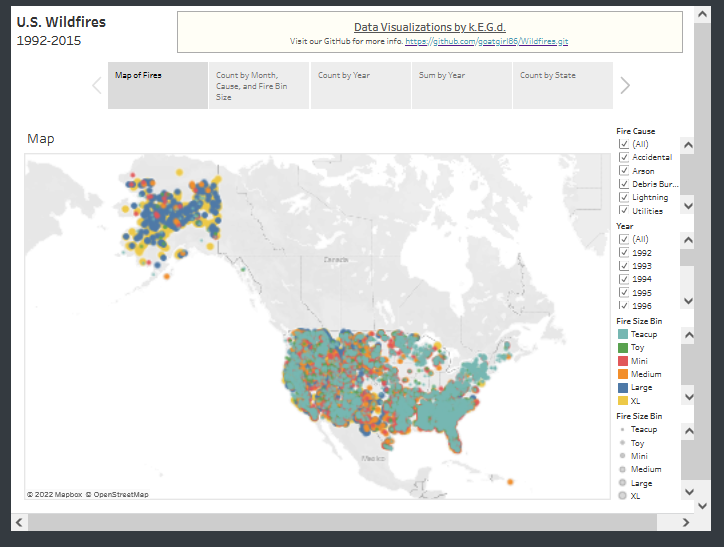Click the Map sheet title

point(41,138)
